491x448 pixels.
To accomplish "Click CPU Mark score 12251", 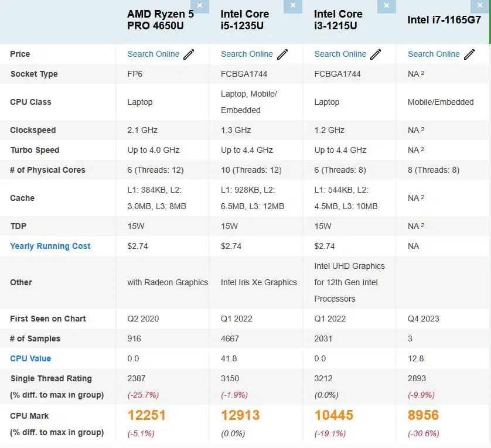I will [147, 415].
